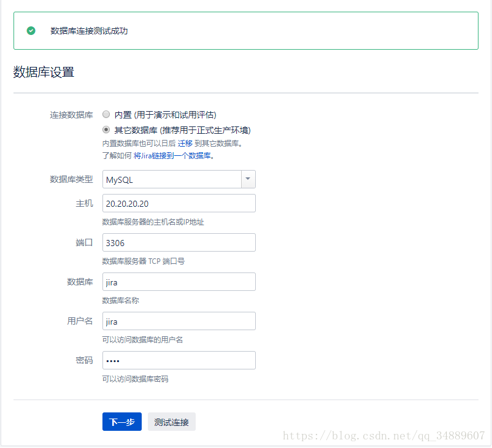This screenshot has width=492, height=448.
Task: Click the Next step (下一步) button
Action: [x=122, y=422]
